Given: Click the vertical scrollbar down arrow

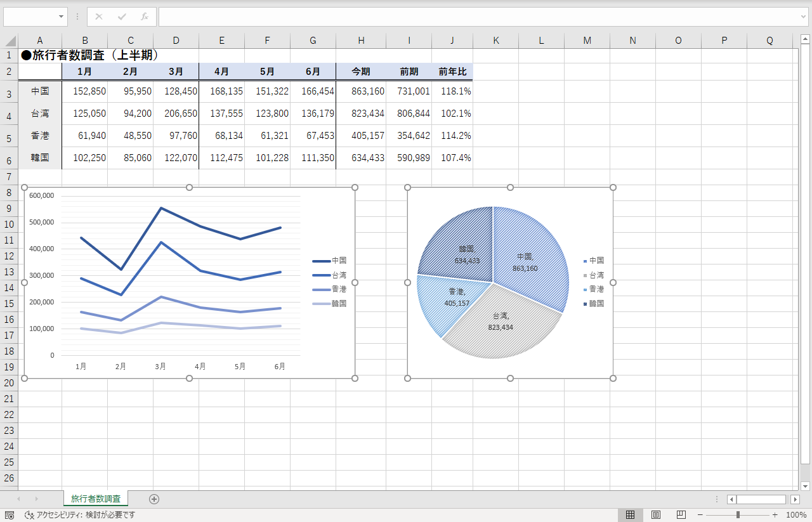Looking at the screenshot, I should [805, 486].
